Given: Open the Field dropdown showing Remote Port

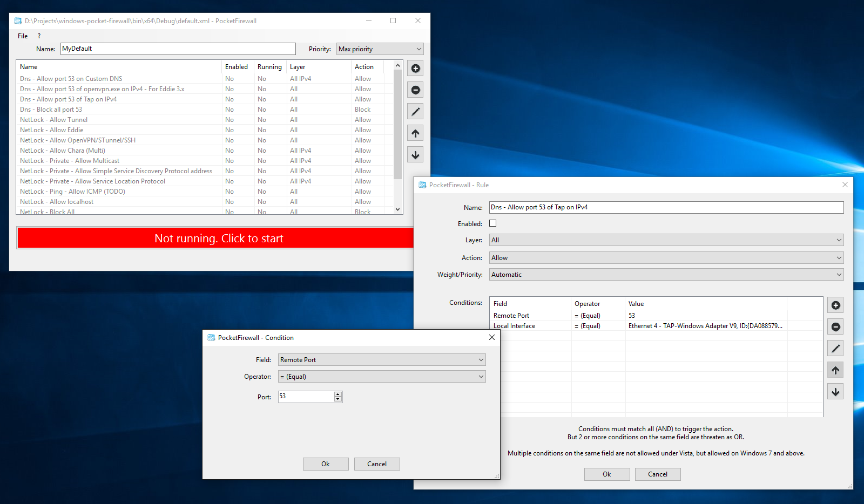Looking at the screenshot, I should coord(382,360).
